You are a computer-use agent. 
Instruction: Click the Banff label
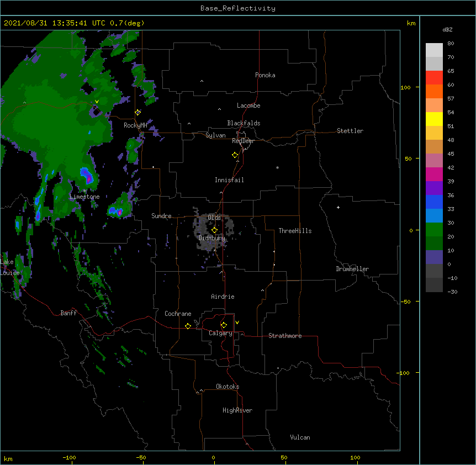point(68,313)
